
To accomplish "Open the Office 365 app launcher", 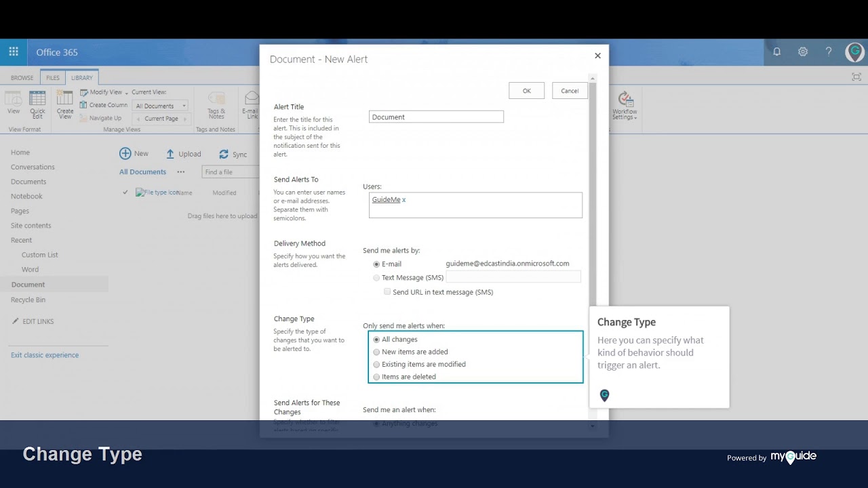I will point(14,52).
